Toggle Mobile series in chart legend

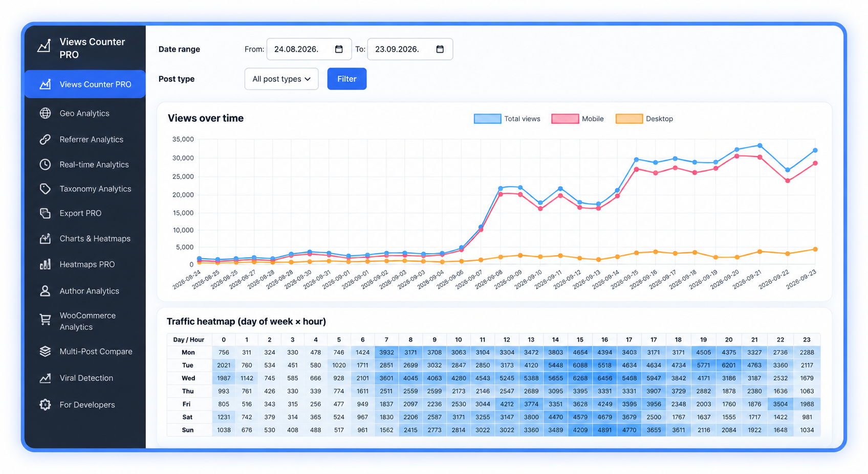577,119
